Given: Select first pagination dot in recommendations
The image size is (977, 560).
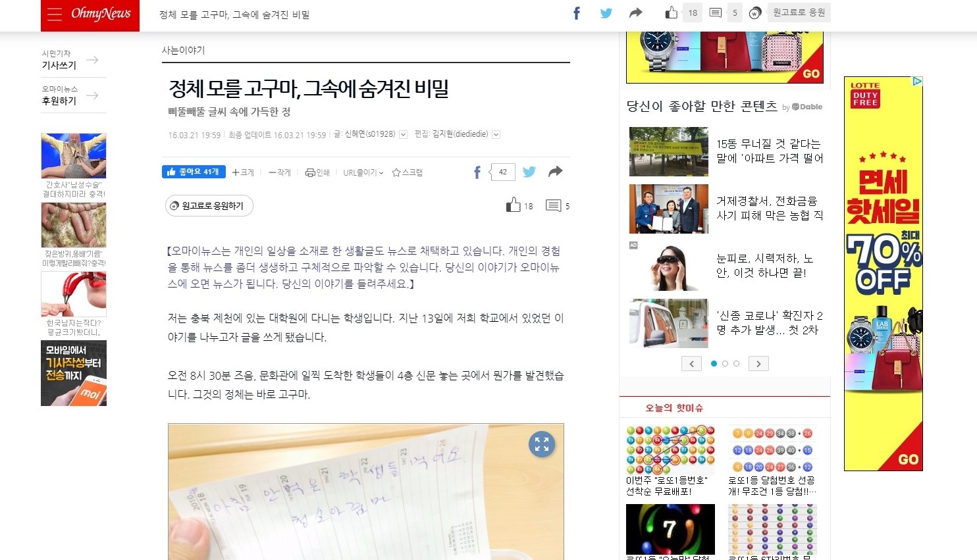Looking at the screenshot, I should click(x=714, y=363).
